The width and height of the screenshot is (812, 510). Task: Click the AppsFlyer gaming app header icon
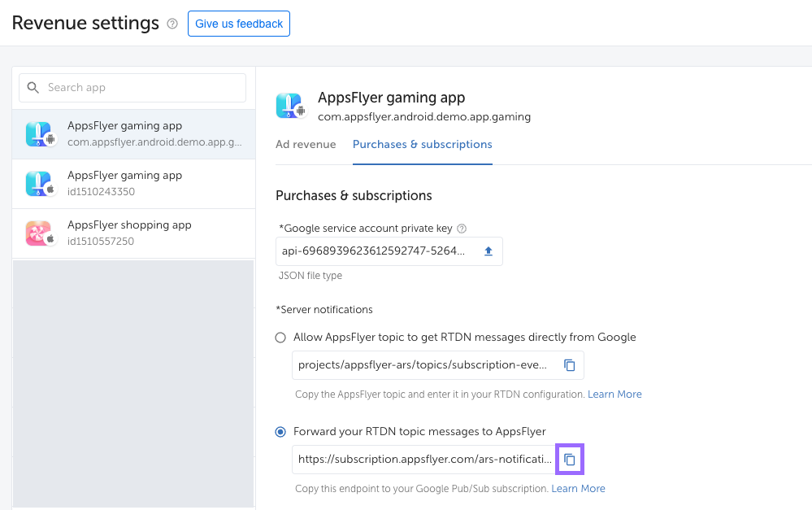point(289,106)
